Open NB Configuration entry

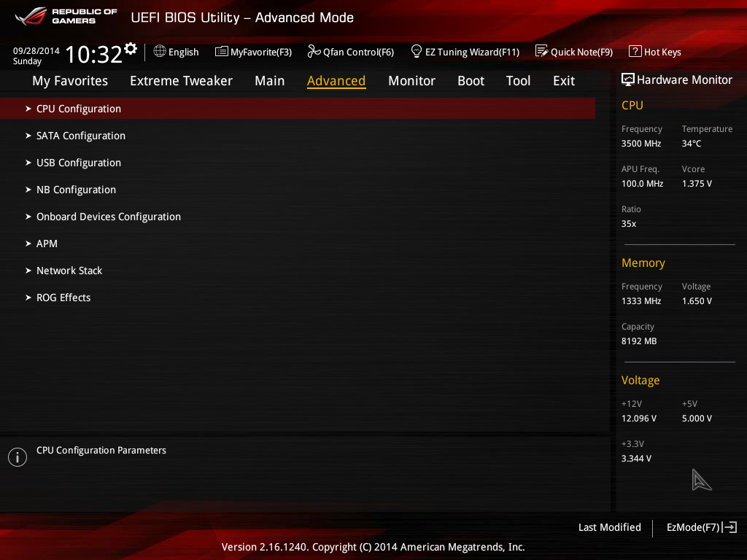(298, 190)
